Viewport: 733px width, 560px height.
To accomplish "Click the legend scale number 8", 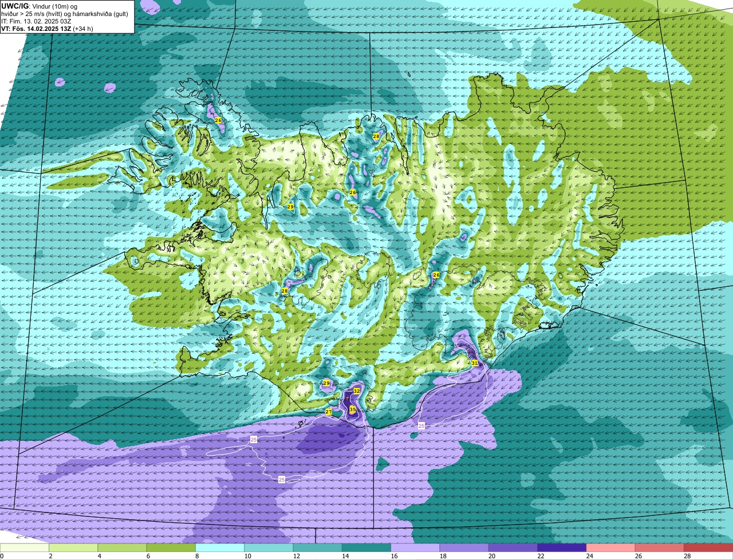I will pos(198,556).
